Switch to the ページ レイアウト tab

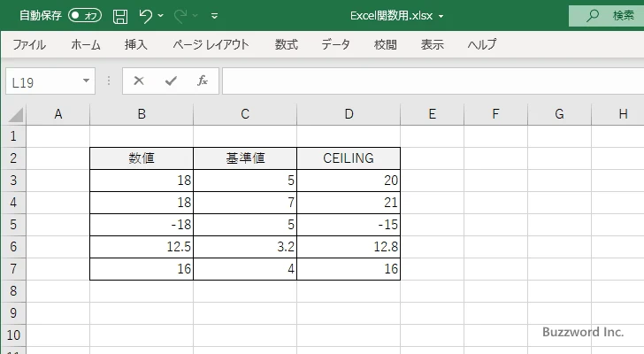[211, 44]
